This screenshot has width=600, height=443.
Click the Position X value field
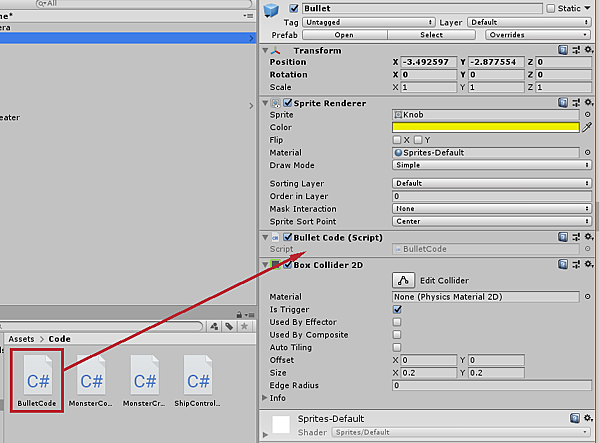pyautogui.click(x=429, y=62)
